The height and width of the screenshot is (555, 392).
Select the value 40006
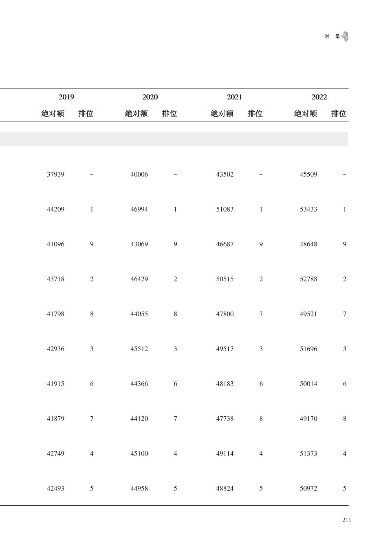pos(139,175)
